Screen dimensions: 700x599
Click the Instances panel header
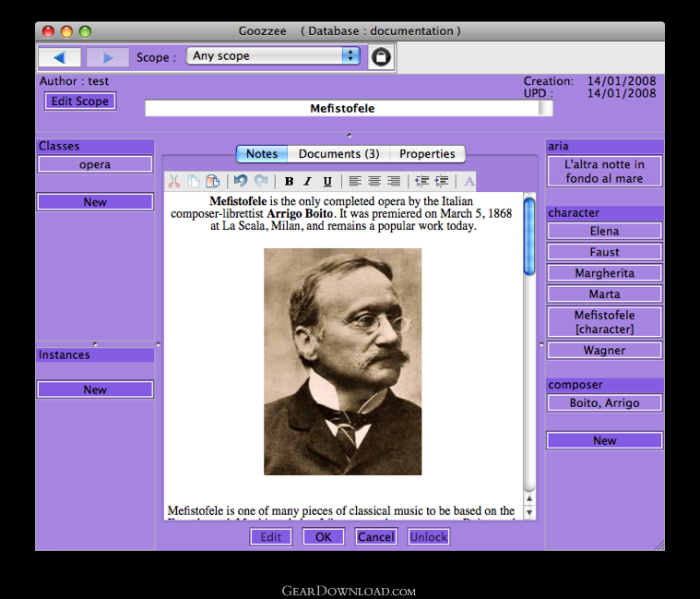[x=95, y=354]
